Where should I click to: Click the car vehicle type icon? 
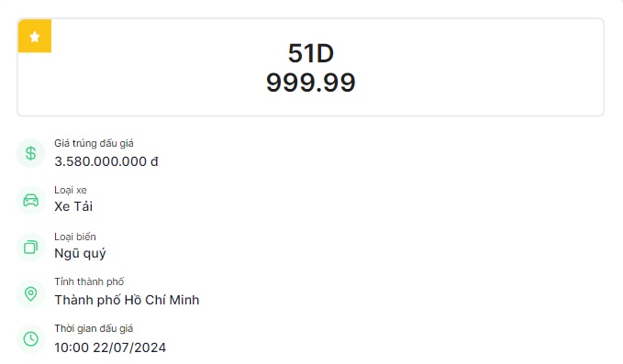tap(30, 201)
